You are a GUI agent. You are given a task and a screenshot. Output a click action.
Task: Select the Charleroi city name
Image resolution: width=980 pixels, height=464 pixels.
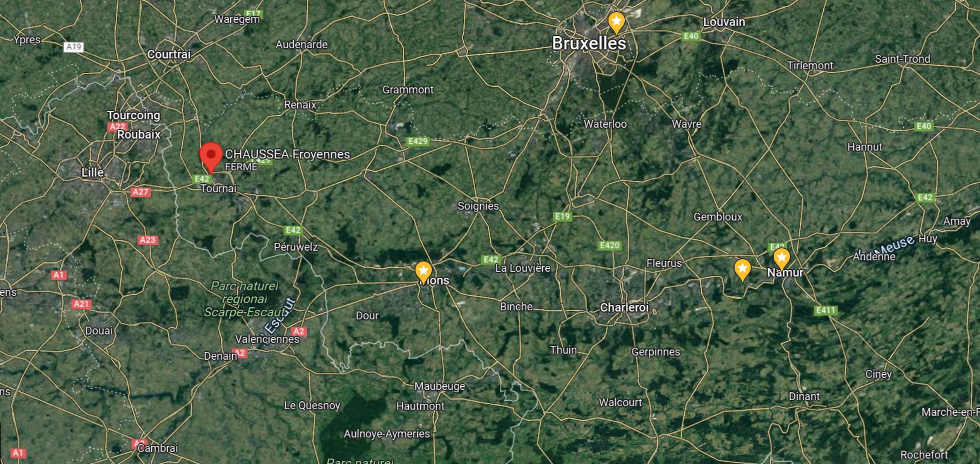[x=624, y=307]
